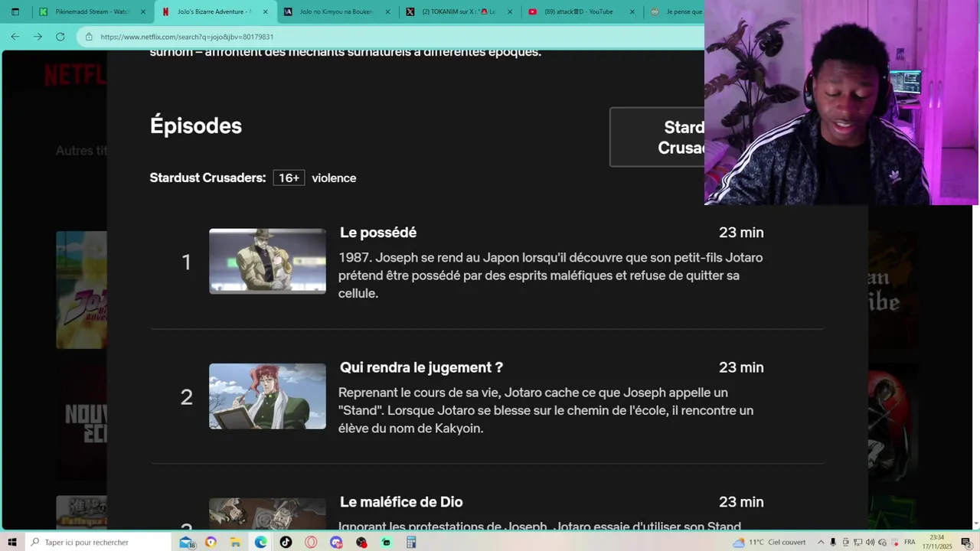Click the Meet Now camera tray icon
This screenshot has height=551, width=980.
845,542
